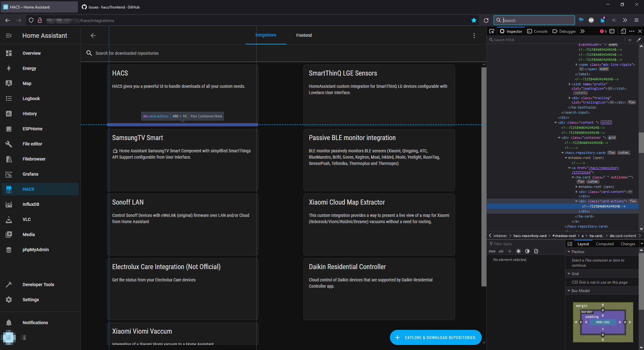Switch to the Frontend tab
This screenshot has width=644, height=350.
pos(304,35)
